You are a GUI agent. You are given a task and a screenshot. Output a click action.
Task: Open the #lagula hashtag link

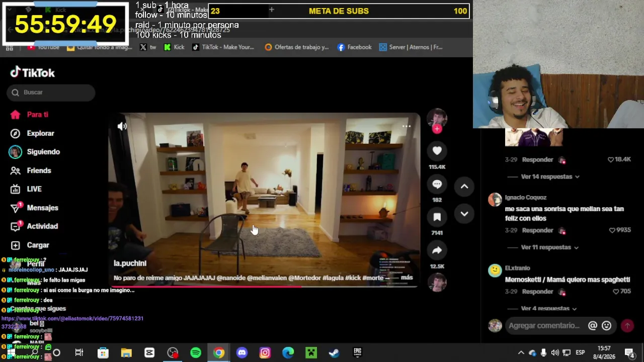click(x=333, y=278)
